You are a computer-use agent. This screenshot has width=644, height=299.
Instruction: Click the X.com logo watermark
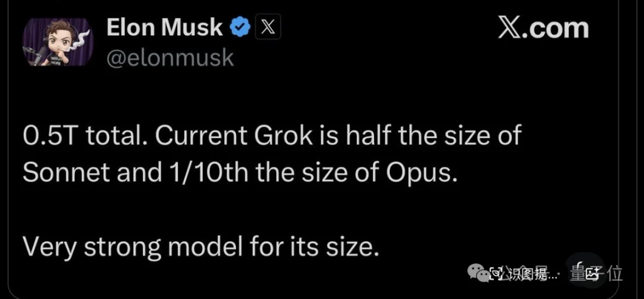click(x=543, y=29)
